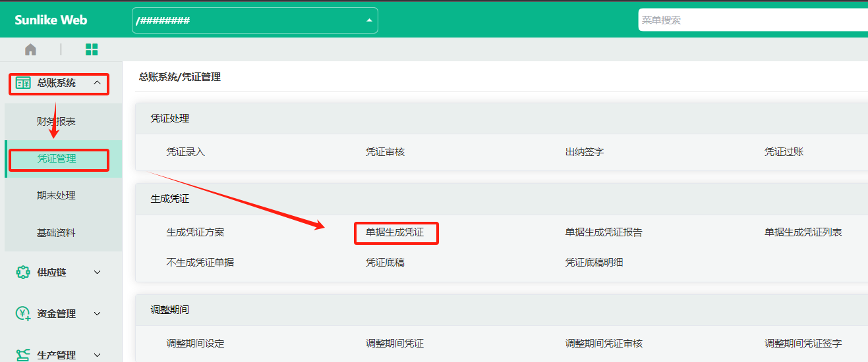Viewport: 868px width, 362px height.
Task: Open 调整期间凭证签字 link
Action: click(x=803, y=344)
